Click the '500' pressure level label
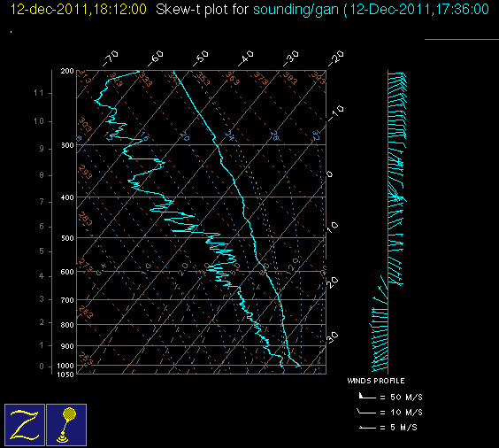Viewport: 499px width, 448px height. click(67, 238)
